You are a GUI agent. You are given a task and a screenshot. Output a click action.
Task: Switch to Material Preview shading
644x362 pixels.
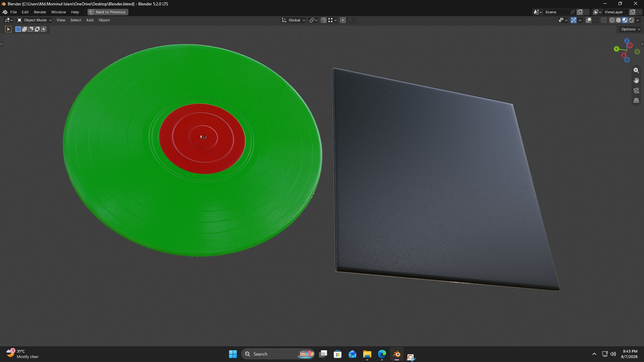coord(625,20)
